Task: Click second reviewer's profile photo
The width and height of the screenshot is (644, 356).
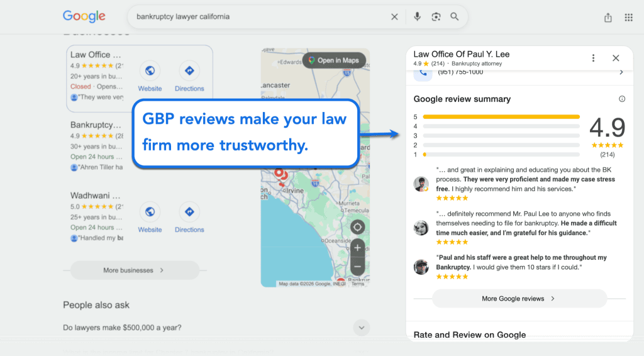Action: tap(421, 228)
